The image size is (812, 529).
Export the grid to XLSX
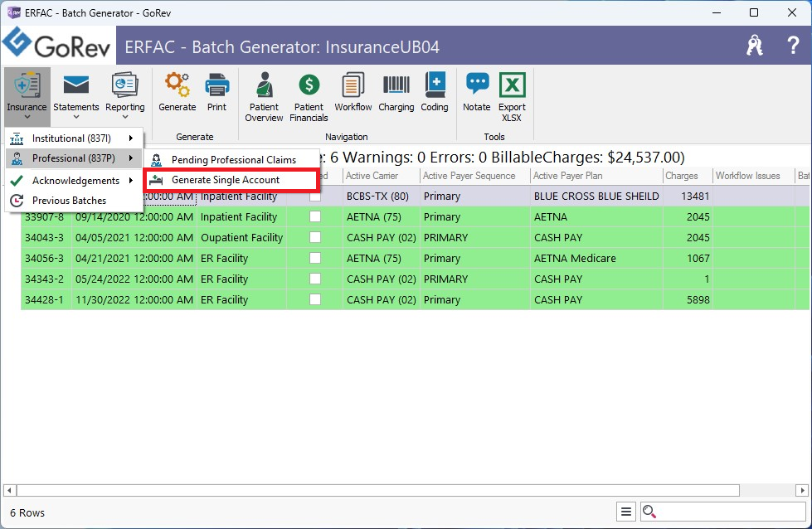pyautogui.click(x=512, y=97)
